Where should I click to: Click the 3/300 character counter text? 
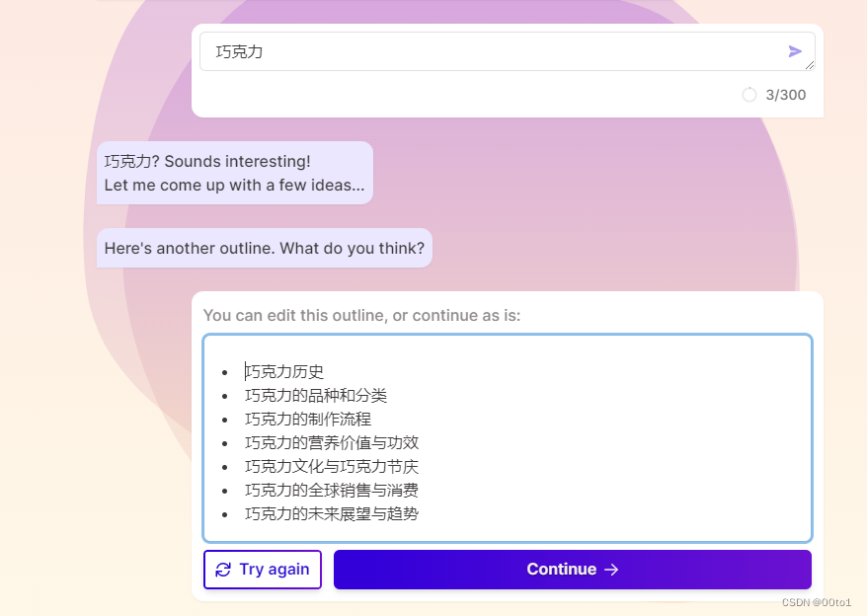(x=786, y=95)
